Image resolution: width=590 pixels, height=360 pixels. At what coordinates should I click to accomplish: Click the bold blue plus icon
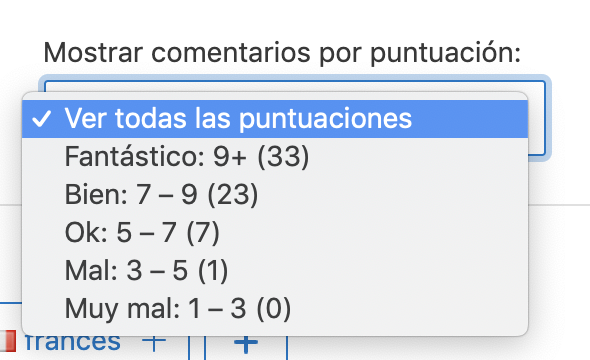tap(246, 344)
